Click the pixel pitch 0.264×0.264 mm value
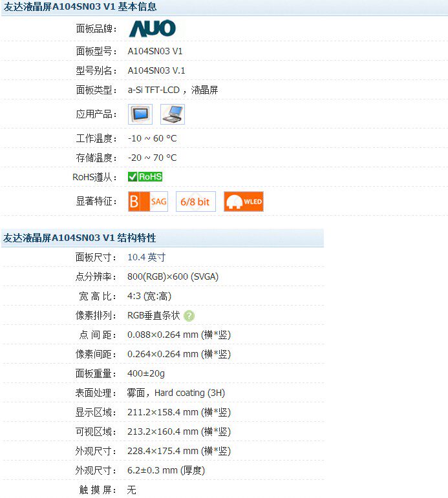This screenshot has height=498, width=448. [179, 354]
